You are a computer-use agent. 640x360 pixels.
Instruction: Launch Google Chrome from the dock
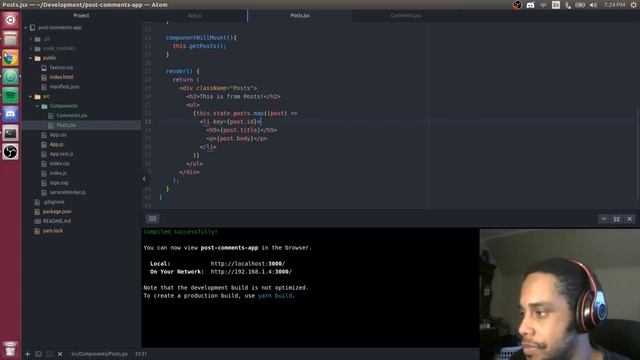[x=10, y=58]
